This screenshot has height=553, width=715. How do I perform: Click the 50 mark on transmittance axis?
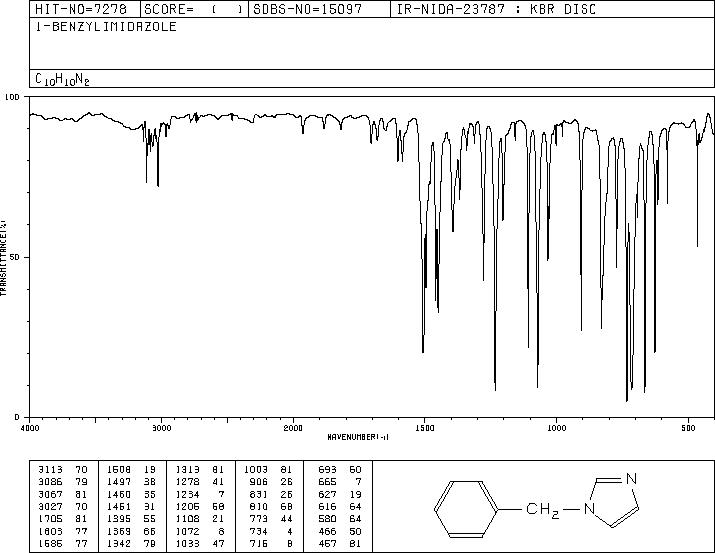tap(15, 257)
